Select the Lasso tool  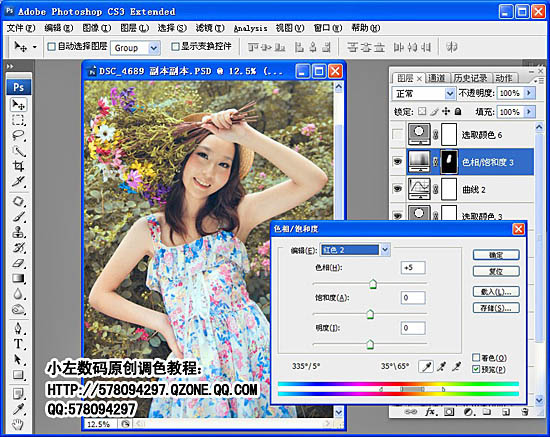pyautogui.click(x=18, y=135)
